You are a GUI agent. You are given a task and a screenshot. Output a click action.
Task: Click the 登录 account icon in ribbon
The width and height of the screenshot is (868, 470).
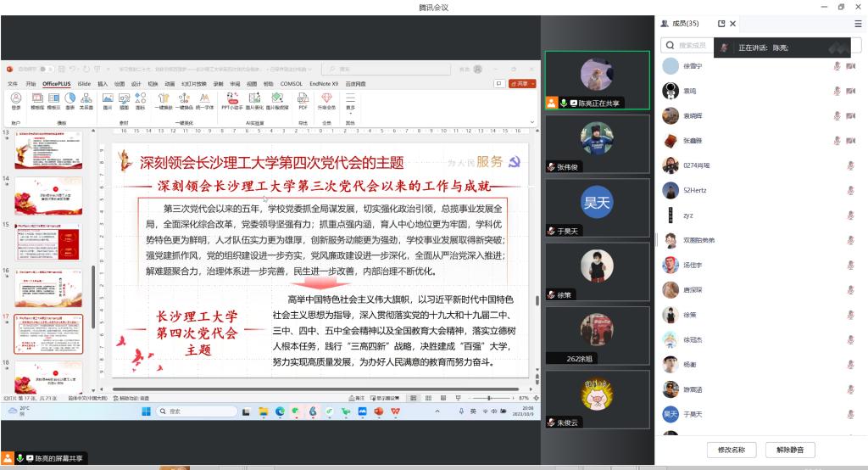click(16, 100)
